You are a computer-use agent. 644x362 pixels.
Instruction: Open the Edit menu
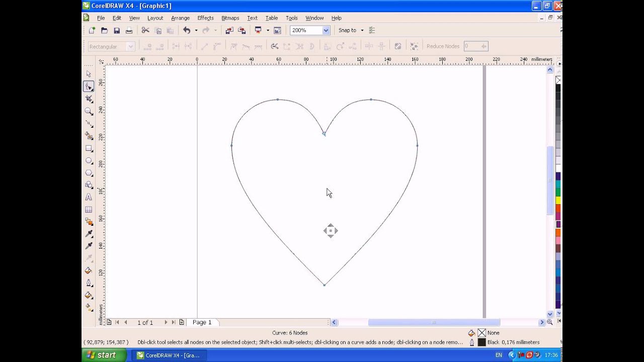[x=117, y=18]
